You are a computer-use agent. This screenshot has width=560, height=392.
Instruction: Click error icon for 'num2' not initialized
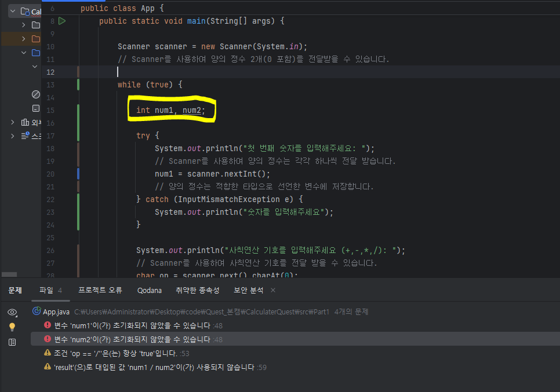[48, 339]
